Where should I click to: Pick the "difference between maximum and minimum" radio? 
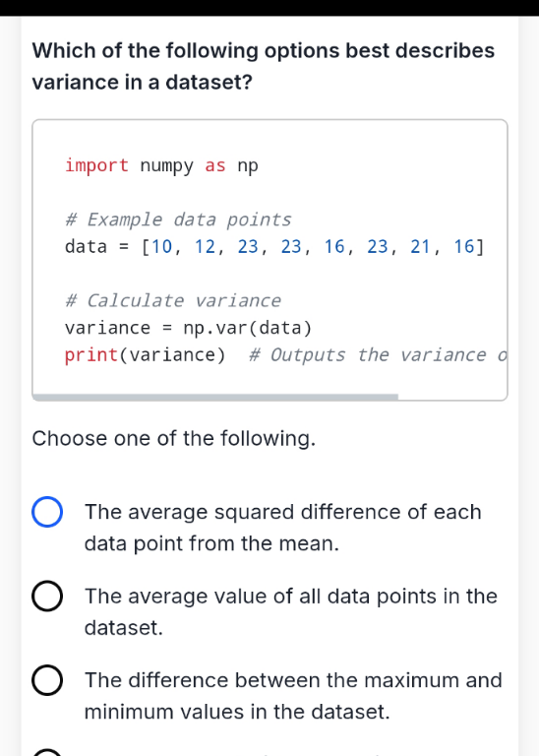click(x=47, y=680)
